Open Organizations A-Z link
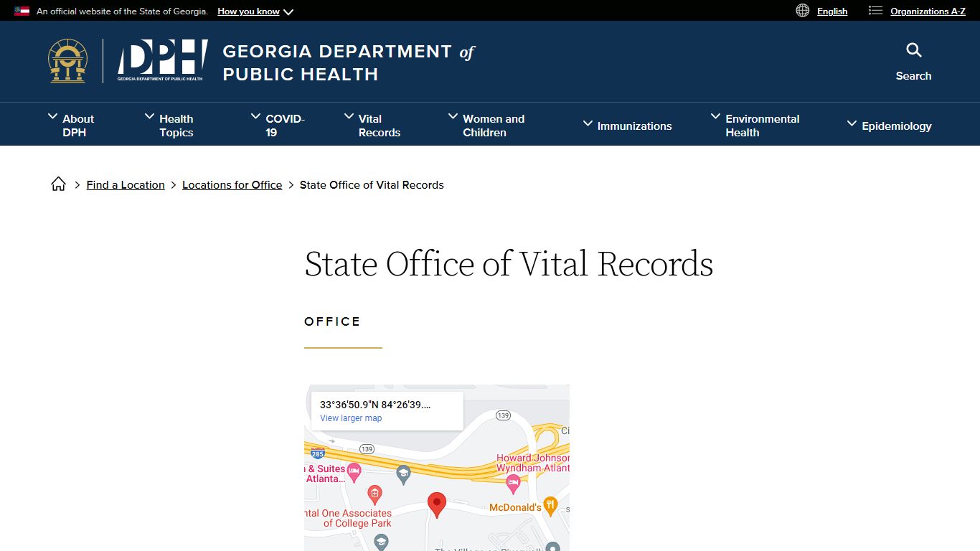Screen dimensions: 980x551 [928, 11]
